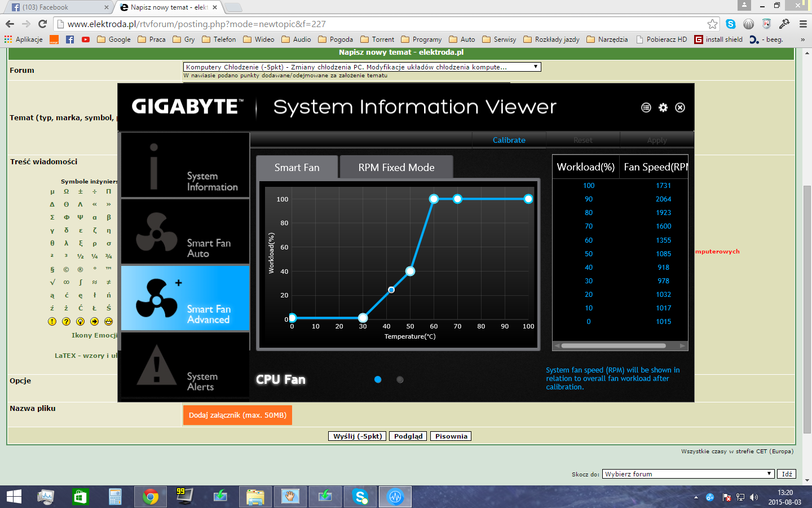Open the Aplikacje apps shortcut
Image resolution: width=812 pixels, height=508 pixels.
[24, 40]
